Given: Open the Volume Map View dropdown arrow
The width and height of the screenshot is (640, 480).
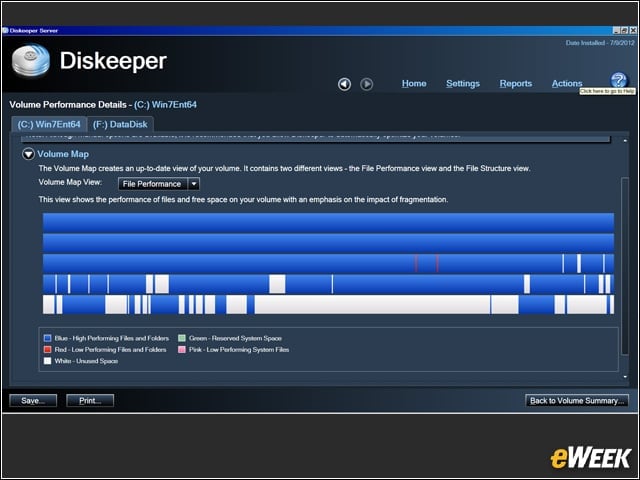Looking at the screenshot, I should coord(194,184).
